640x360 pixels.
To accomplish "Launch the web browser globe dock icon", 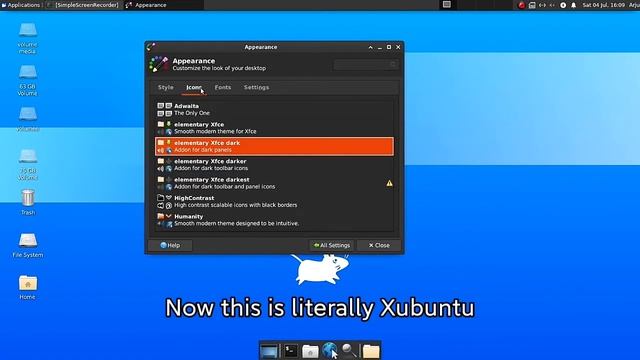I will pos(330,350).
